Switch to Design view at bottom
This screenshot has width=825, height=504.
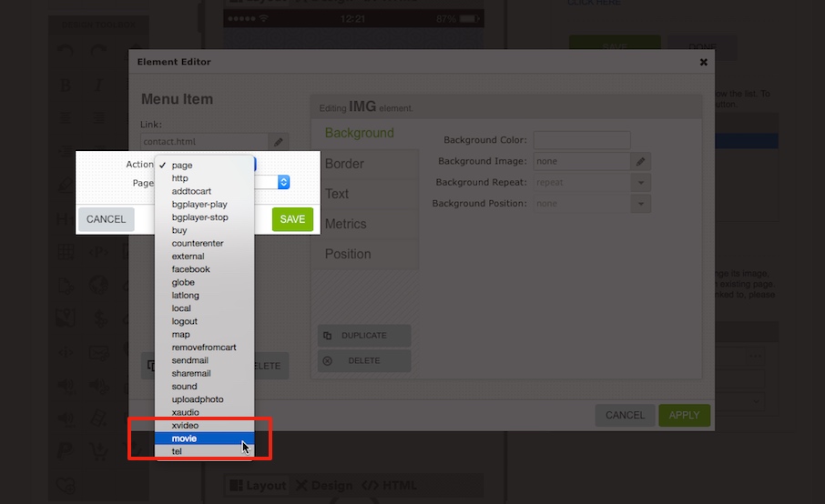tap(323, 485)
